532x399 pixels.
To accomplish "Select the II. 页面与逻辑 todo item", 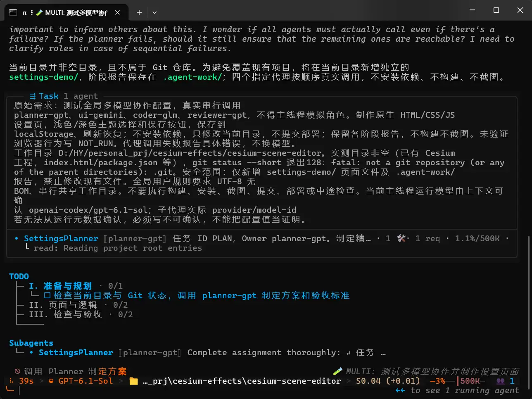I will click(x=63, y=305).
